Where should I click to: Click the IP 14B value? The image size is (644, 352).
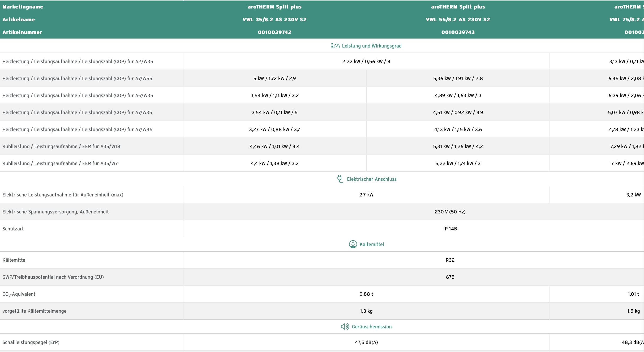(x=450, y=229)
